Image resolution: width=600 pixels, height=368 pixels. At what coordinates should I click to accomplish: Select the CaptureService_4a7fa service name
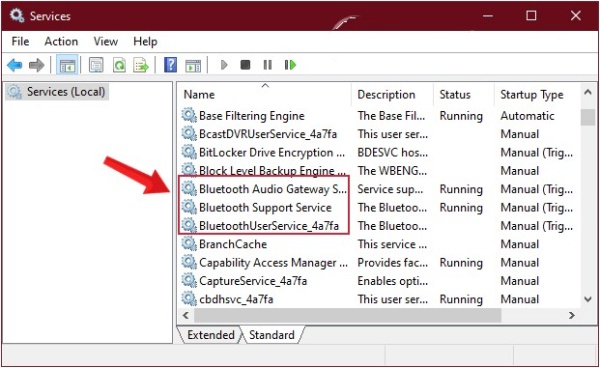tap(253, 281)
